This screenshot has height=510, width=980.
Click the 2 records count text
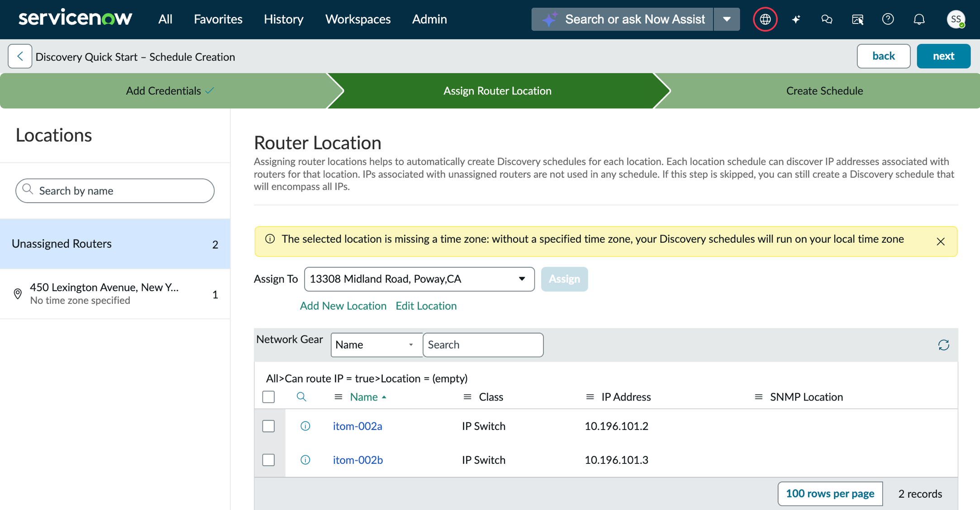point(920,494)
